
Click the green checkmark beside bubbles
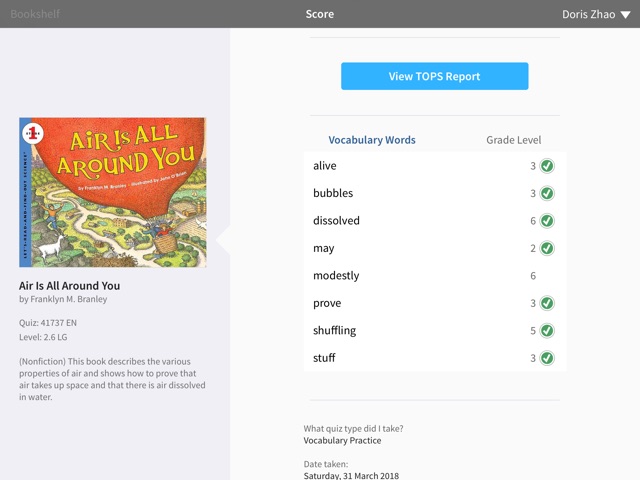(547, 193)
